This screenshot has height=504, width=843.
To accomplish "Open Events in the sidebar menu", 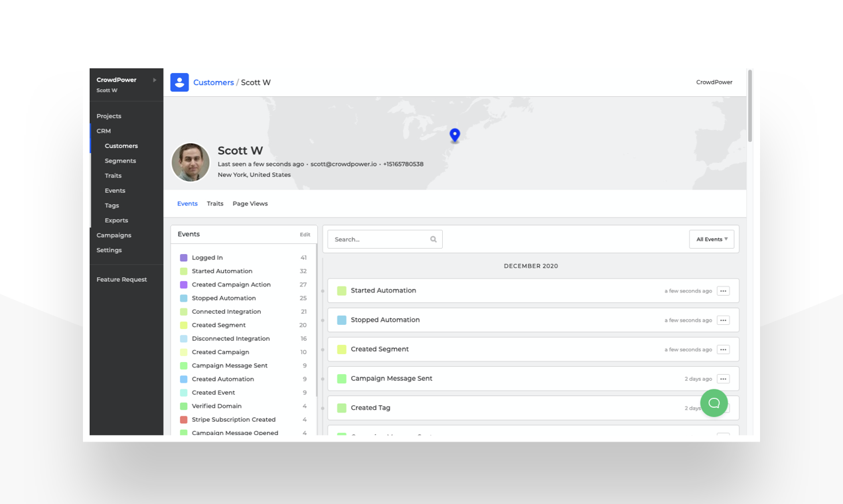I will pyautogui.click(x=115, y=190).
